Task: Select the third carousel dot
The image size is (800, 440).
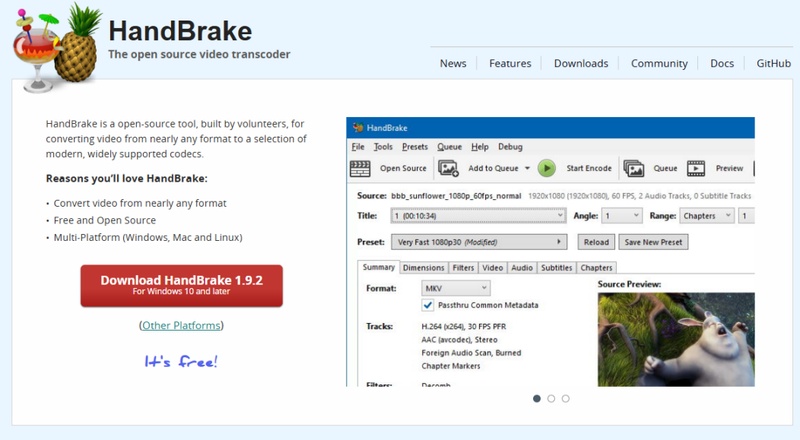Action: [x=565, y=398]
